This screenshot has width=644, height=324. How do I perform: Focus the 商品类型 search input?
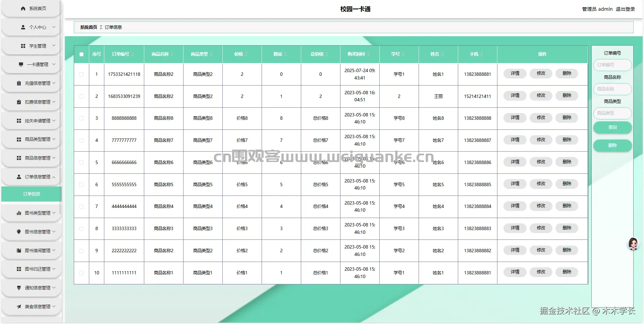tap(612, 113)
